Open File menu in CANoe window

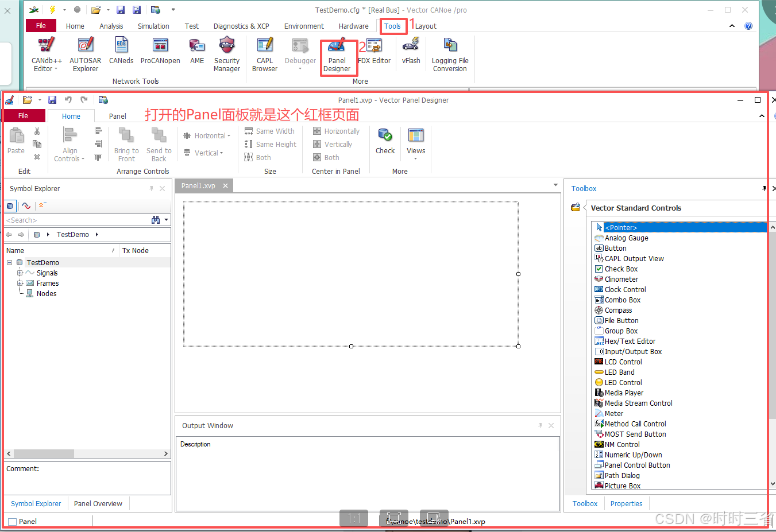(x=41, y=26)
